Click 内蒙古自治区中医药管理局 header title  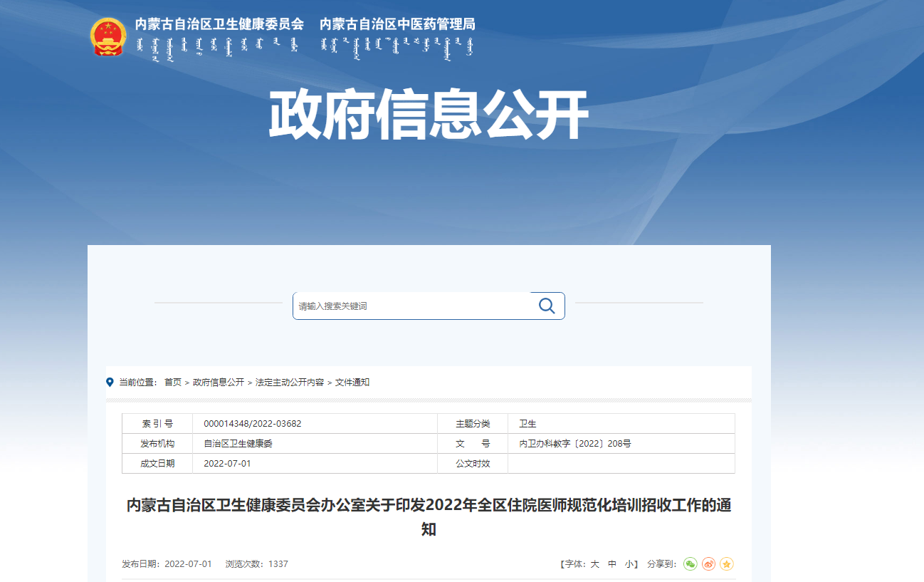coord(397,24)
